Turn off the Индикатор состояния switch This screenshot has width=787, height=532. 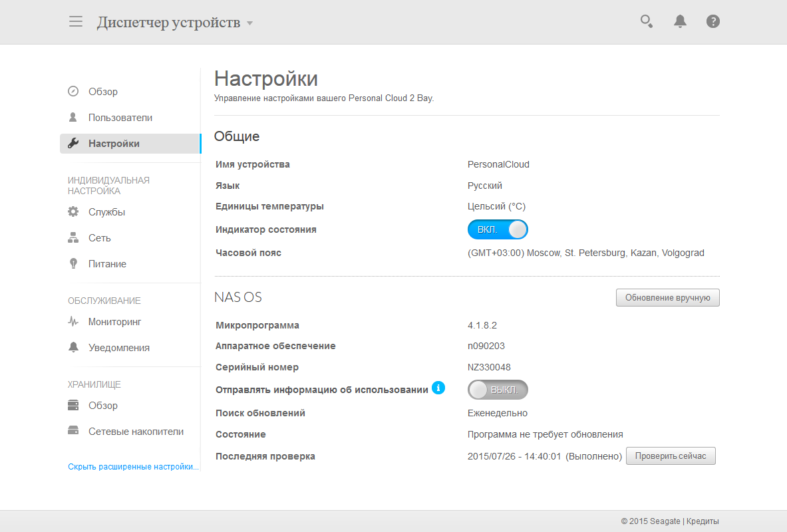[x=498, y=229]
